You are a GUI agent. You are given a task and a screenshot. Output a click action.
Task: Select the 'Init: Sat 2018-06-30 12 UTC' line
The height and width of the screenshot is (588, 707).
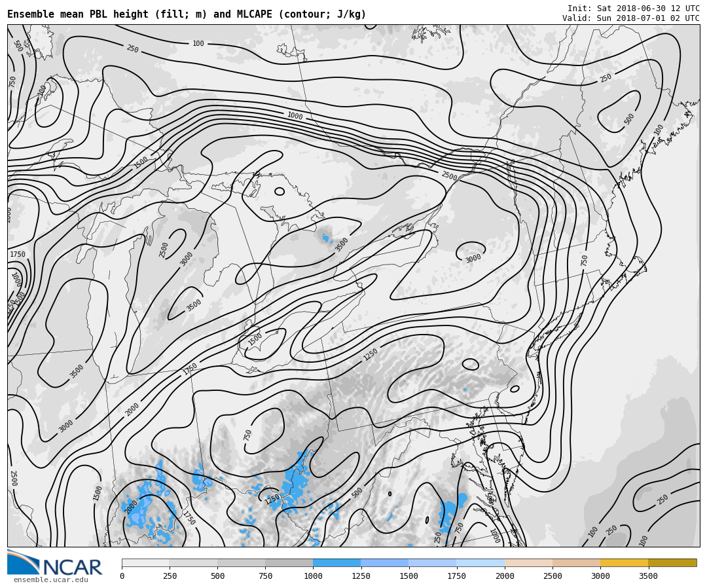tap(634, 8)
